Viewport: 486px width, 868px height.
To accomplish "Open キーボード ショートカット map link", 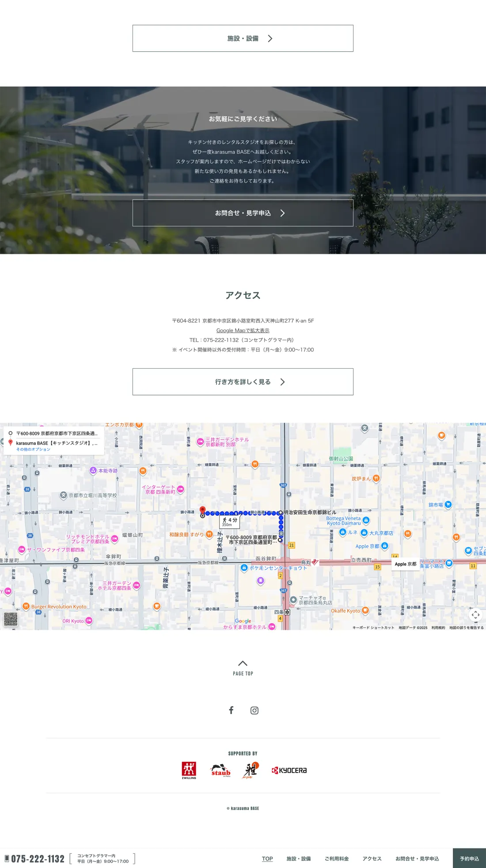I will (x=373, y=628).
